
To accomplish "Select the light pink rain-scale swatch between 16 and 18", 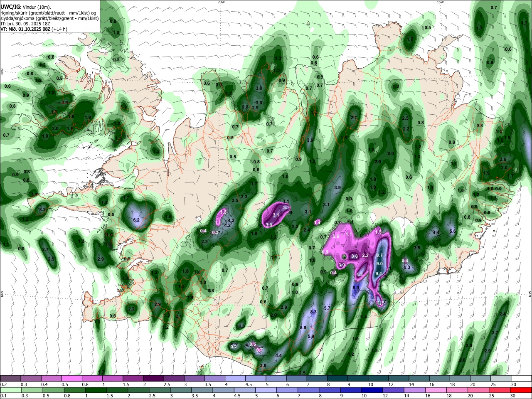I will click(436, 390).
